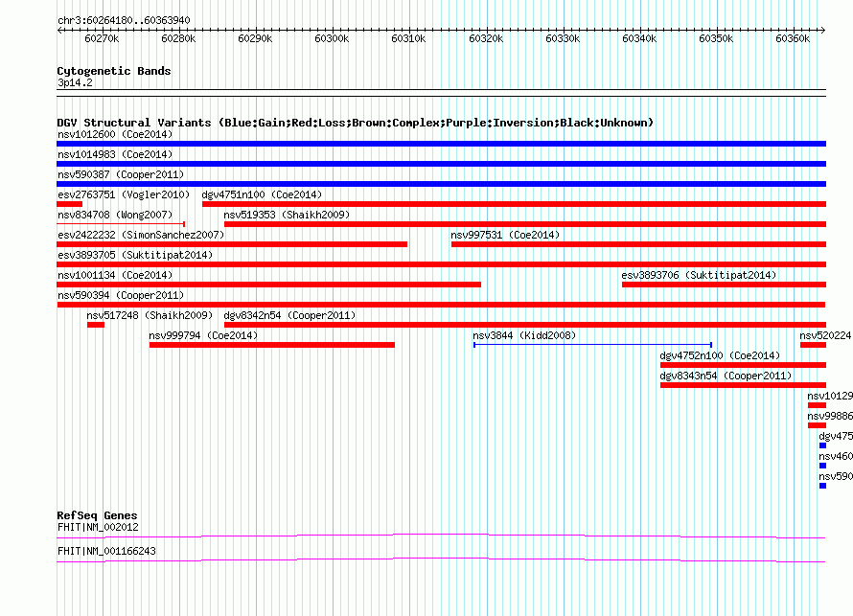Click the 60300k ruler label
853x616 pixels.
coord(332,38)
